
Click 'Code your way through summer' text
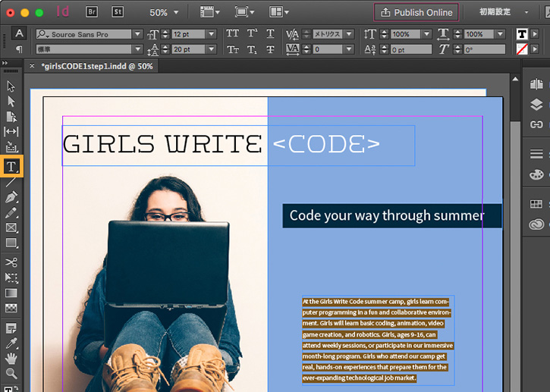tap(387, 215)
